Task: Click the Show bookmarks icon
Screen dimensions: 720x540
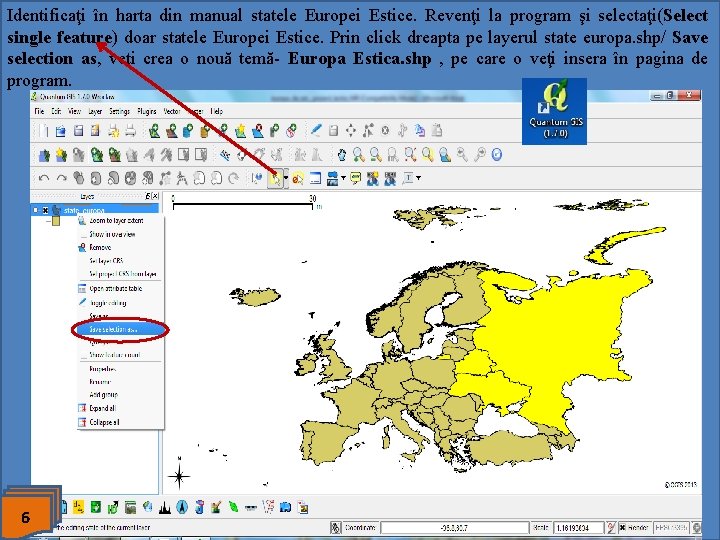Action: 390,178
